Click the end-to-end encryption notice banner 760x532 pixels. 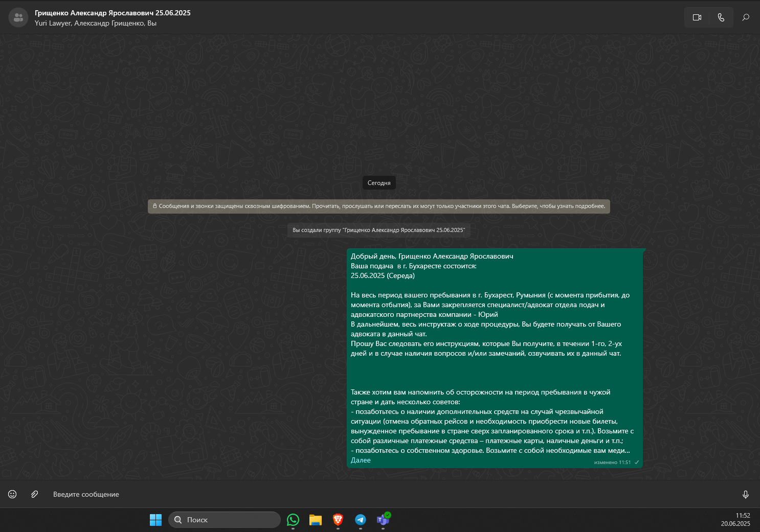pos(379,206)
